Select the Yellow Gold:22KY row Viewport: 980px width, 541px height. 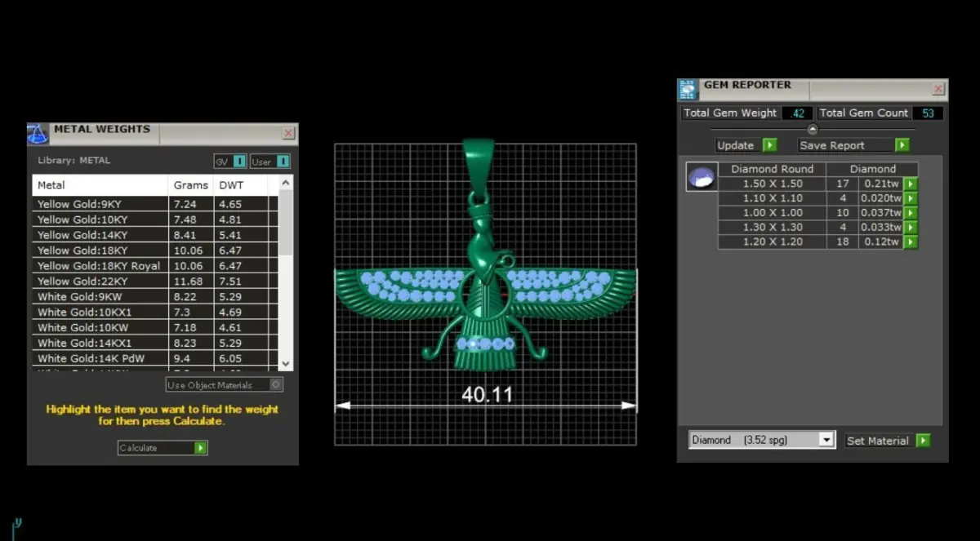[155, 282]
